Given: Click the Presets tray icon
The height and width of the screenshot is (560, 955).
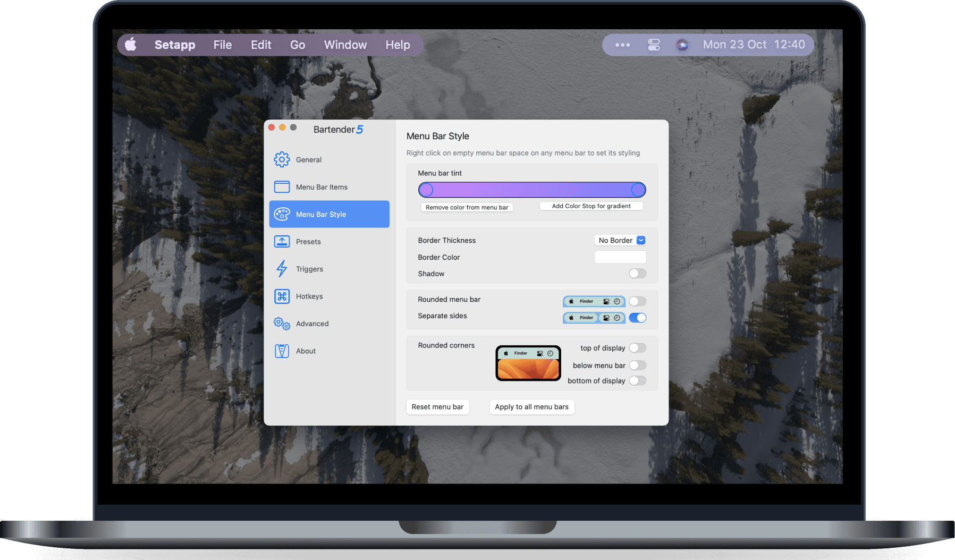Looking at the screenshot, I should point(282,242).
